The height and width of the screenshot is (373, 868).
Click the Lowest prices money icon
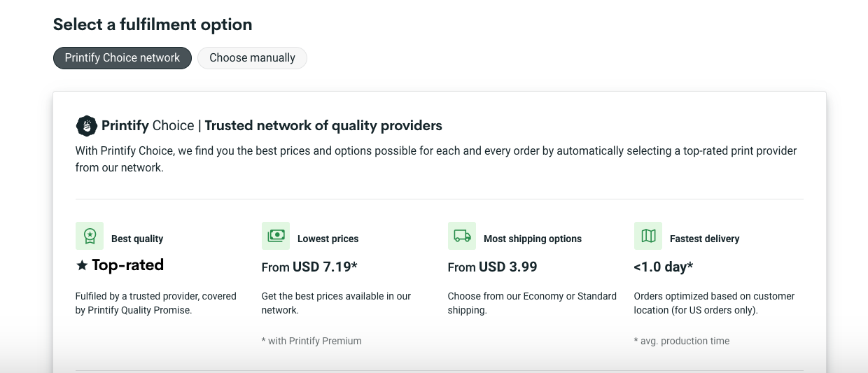pyautogui.click(x=276, y=236)
